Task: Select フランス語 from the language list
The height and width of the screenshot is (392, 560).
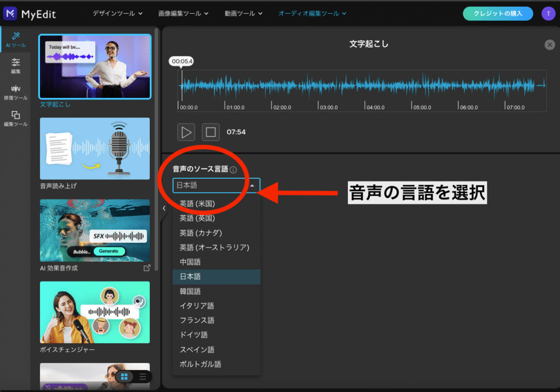Action: 217,320
